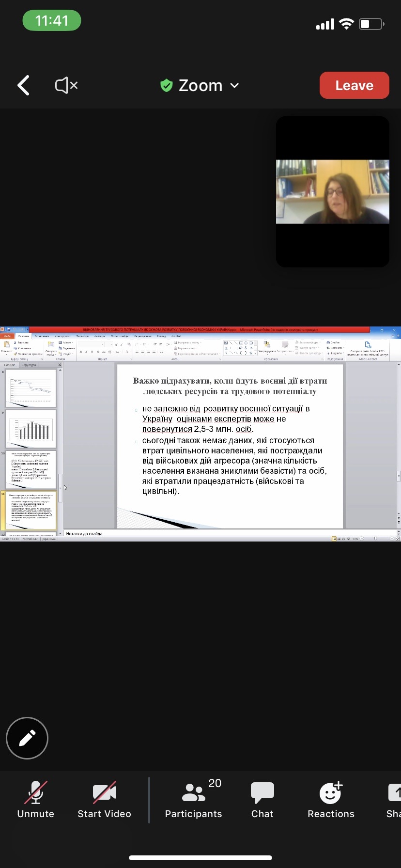Click the shared slide's title text
401x868 pixels.
230,386
